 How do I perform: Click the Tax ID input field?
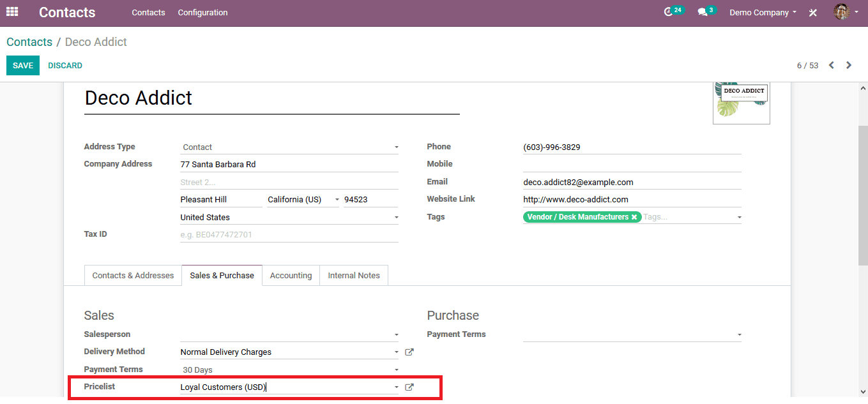pos(289,235)
